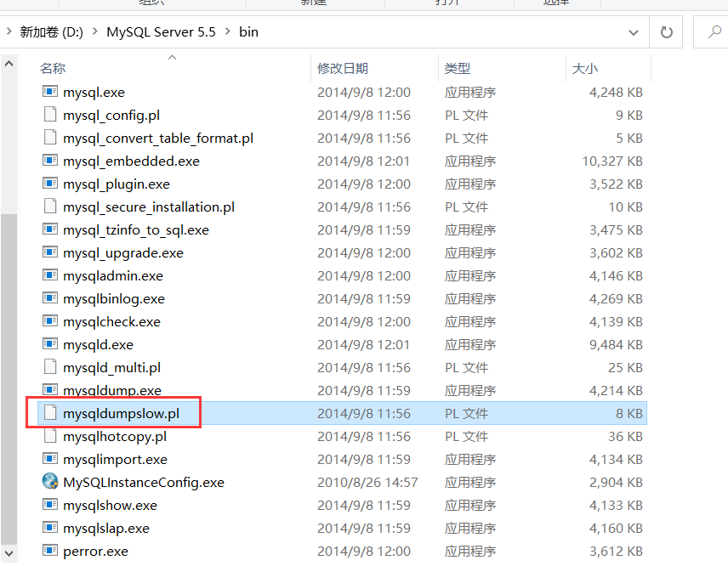Click the refresh button in the address bar

667,31
